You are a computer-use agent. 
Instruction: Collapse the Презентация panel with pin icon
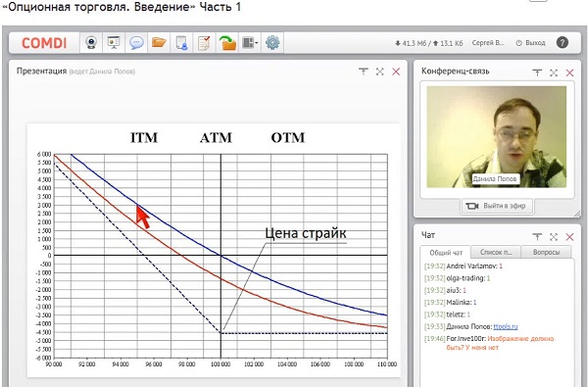coord(363,72)
